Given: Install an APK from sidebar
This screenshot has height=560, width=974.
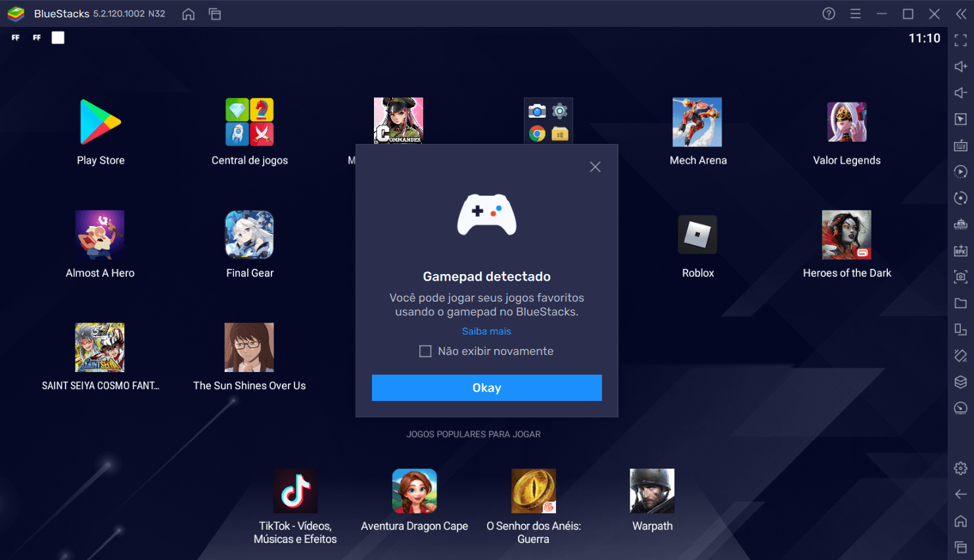Looking at the screenshot, I should [960, 250].
